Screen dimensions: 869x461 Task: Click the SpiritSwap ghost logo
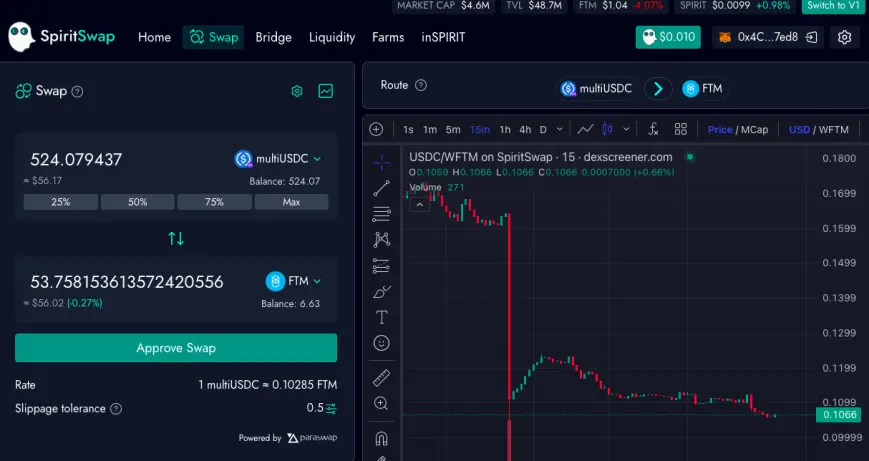(x=22, y=37)
